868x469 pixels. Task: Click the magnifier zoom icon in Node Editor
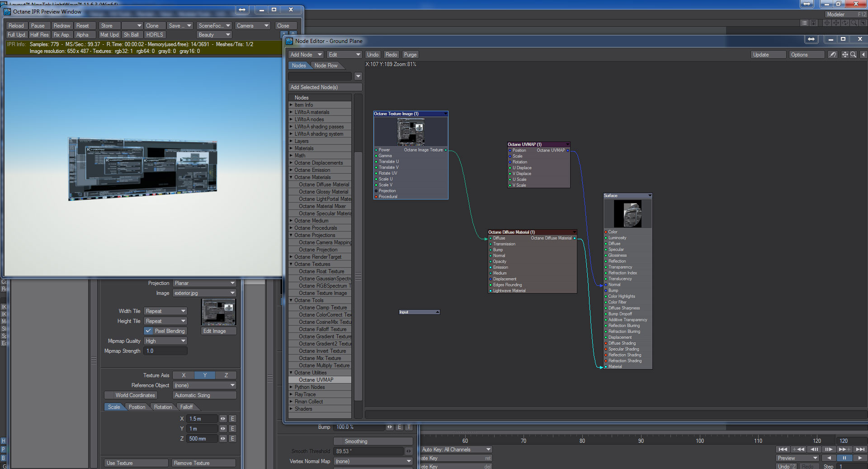(x=853, y=55)
